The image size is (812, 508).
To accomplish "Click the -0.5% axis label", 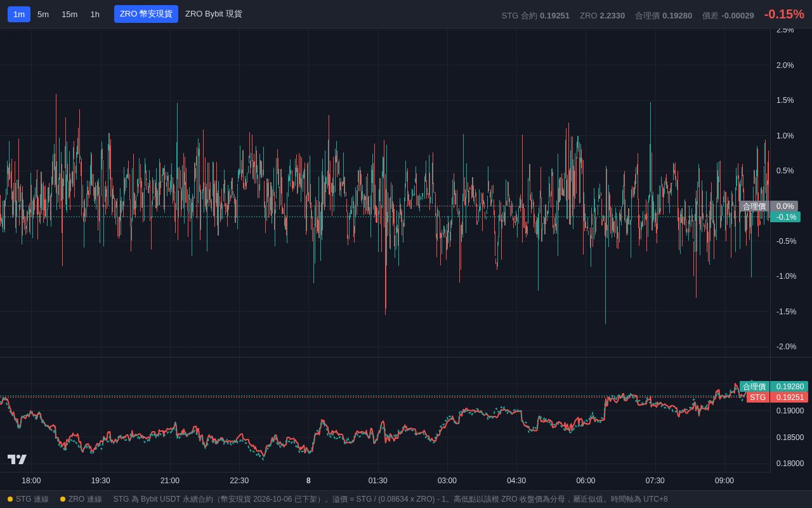I will click(787, 241).
